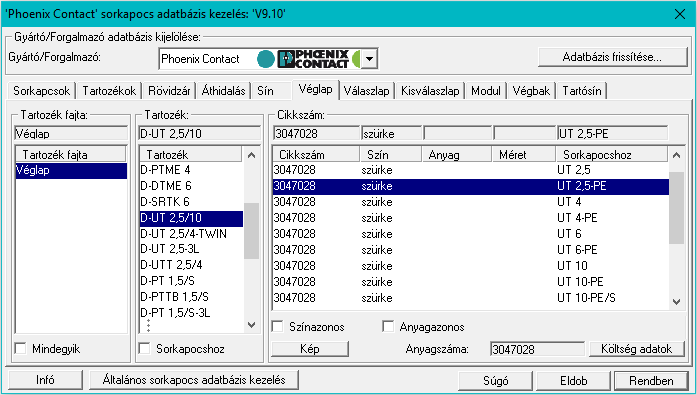Open the Gyártó/Forgalmazó dropdown arrow
The height and width of the screenshot is (395, 697).
pos(369,59)
